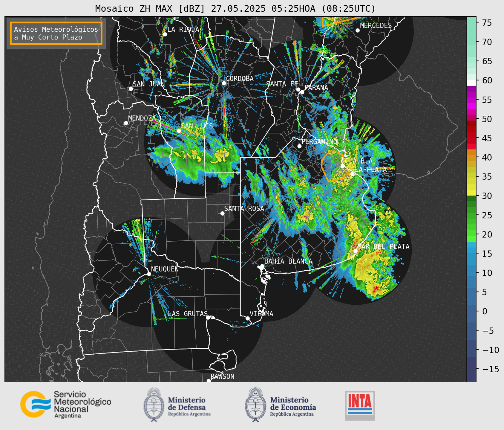Click the Servicio Meteorológico Nacional logo
Image resolution: width=504 pixels, height=430 pixels.
coord(65,405)
